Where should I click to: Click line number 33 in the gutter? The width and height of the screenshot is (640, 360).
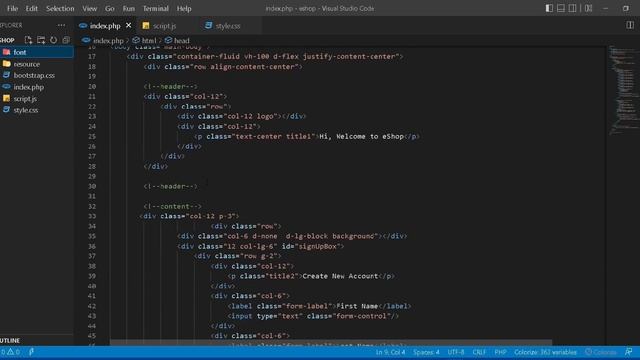click(92, 216)
